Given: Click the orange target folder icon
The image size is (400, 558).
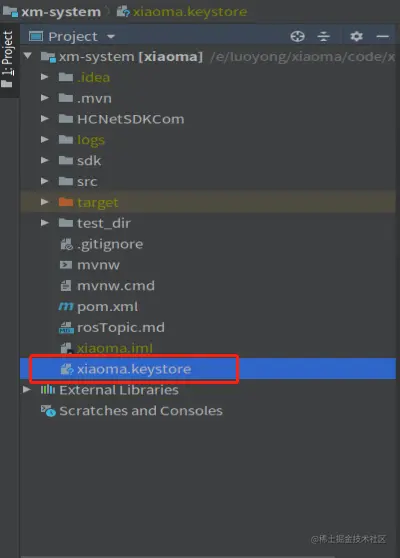Looking at the screenshot, I should coord(66,202).
